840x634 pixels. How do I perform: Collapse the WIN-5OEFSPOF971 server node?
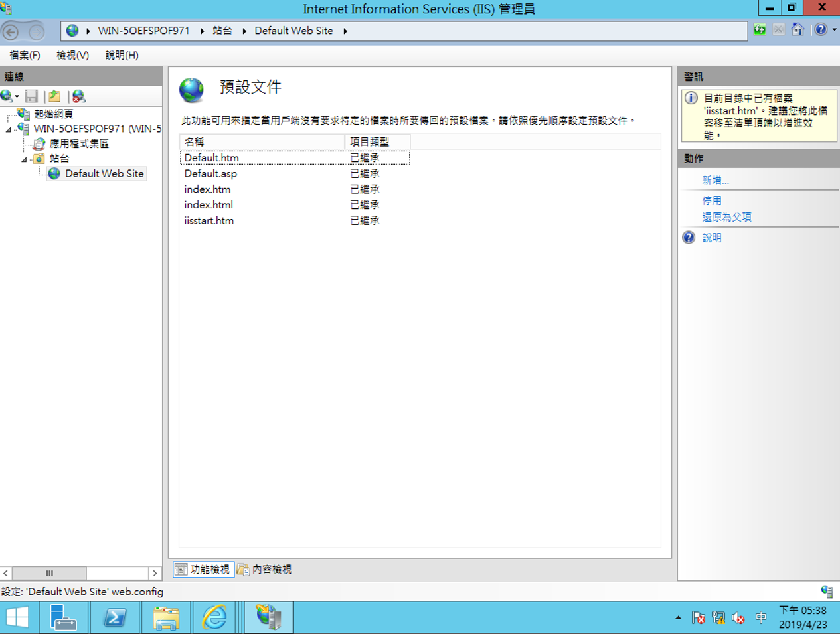pyautogui.click(x=9, y=129)
